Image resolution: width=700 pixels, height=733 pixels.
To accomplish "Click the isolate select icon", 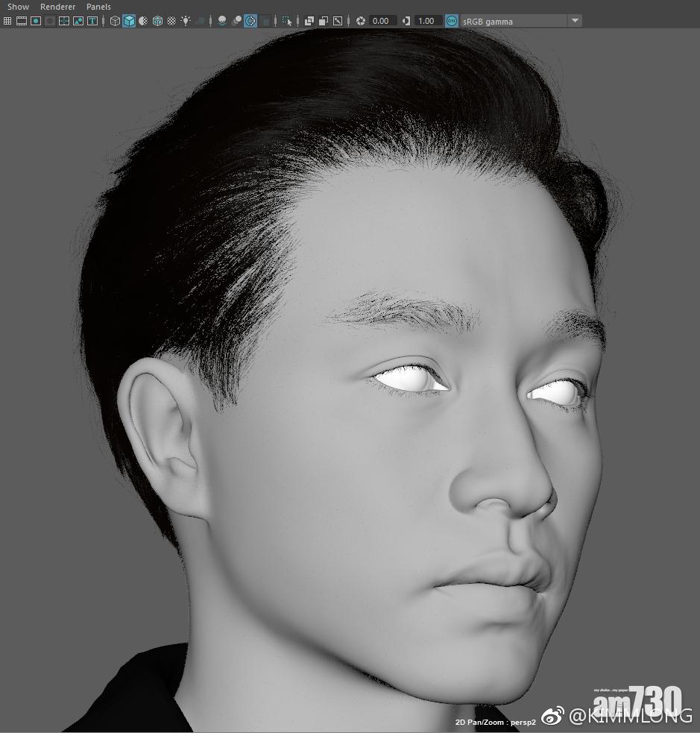I will pyautogui.click(x=287, y=21).
